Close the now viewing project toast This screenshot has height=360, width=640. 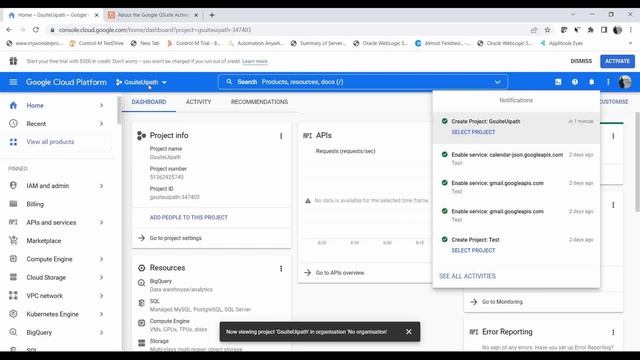click(409, 332)
